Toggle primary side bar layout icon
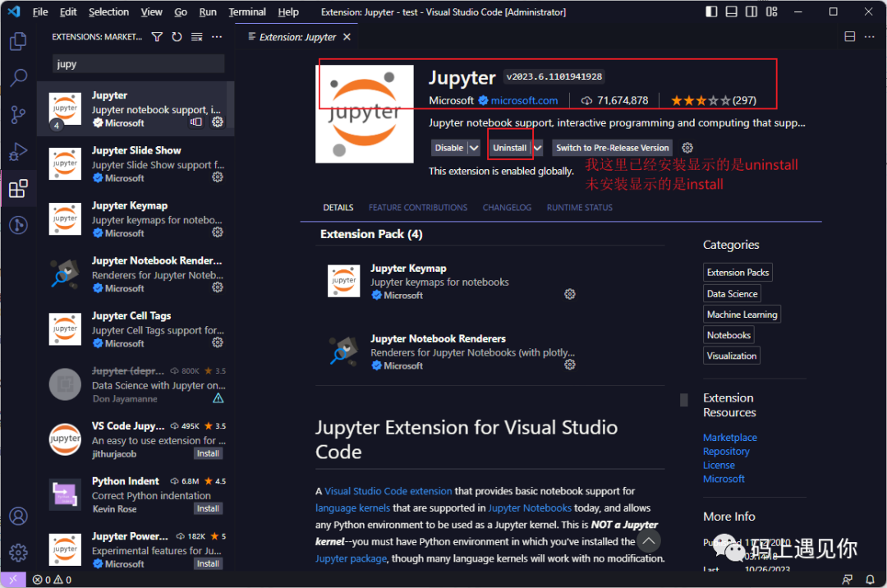 click(711, 11)
